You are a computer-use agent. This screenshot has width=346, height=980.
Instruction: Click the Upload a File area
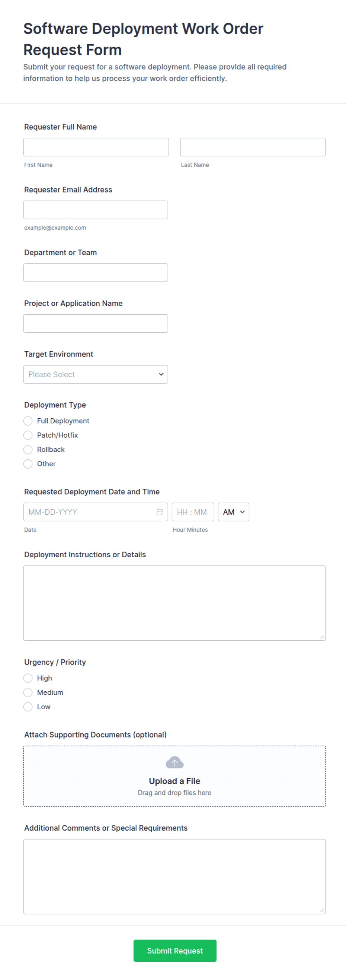pos(175,776)
